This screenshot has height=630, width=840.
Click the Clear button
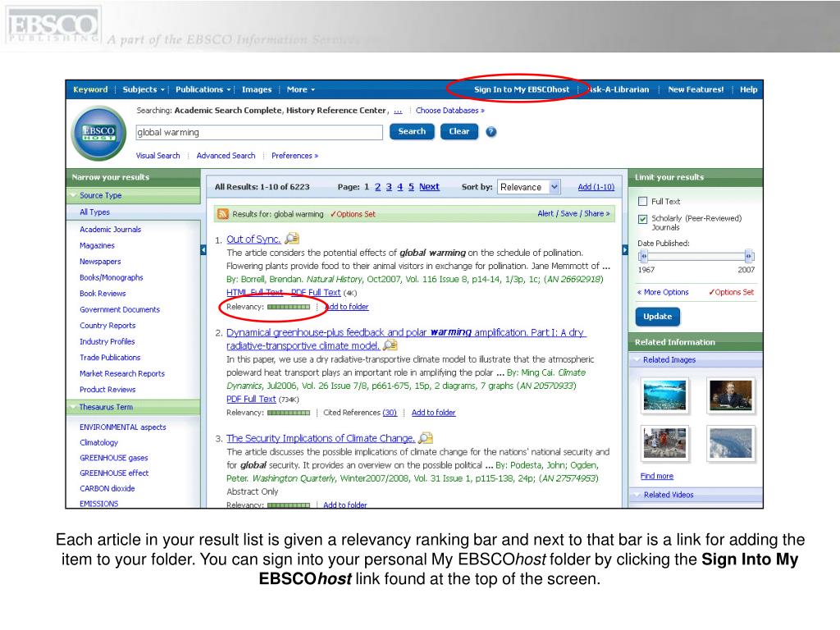pos(459,131)
